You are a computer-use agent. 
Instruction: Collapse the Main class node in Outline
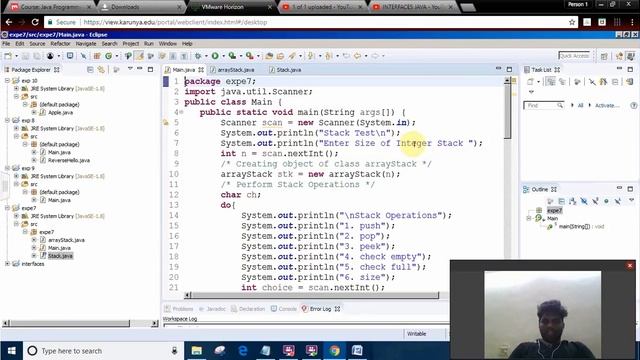pos(529,218)
